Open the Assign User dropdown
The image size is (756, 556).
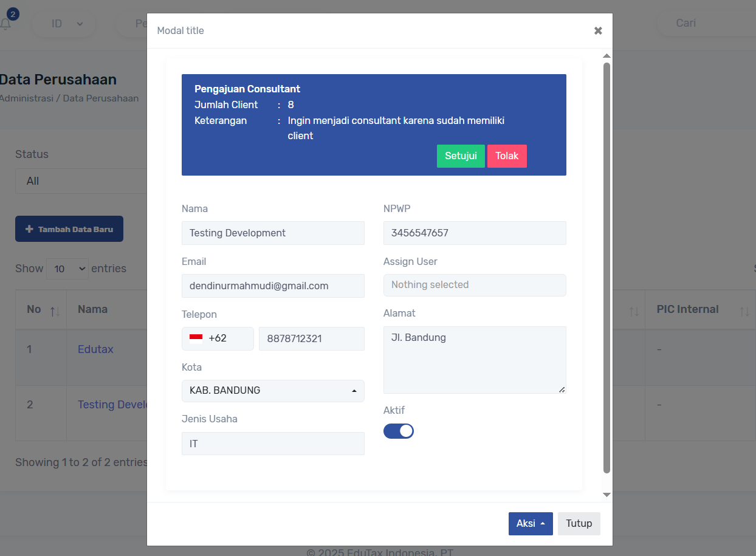[474, 285]
